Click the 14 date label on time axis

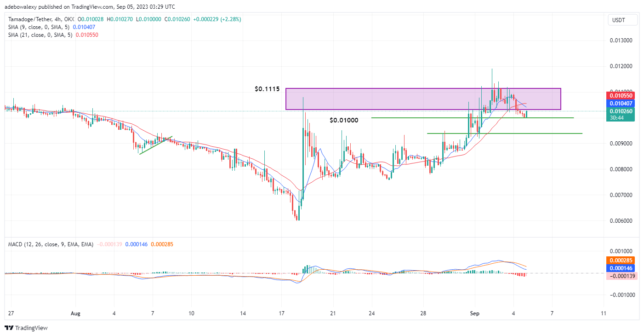[243, 313]
